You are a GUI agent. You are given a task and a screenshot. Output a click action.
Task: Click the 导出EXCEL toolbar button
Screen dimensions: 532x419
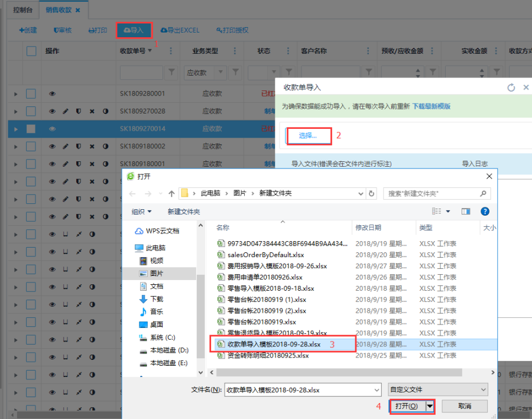[x=180, y=30]
